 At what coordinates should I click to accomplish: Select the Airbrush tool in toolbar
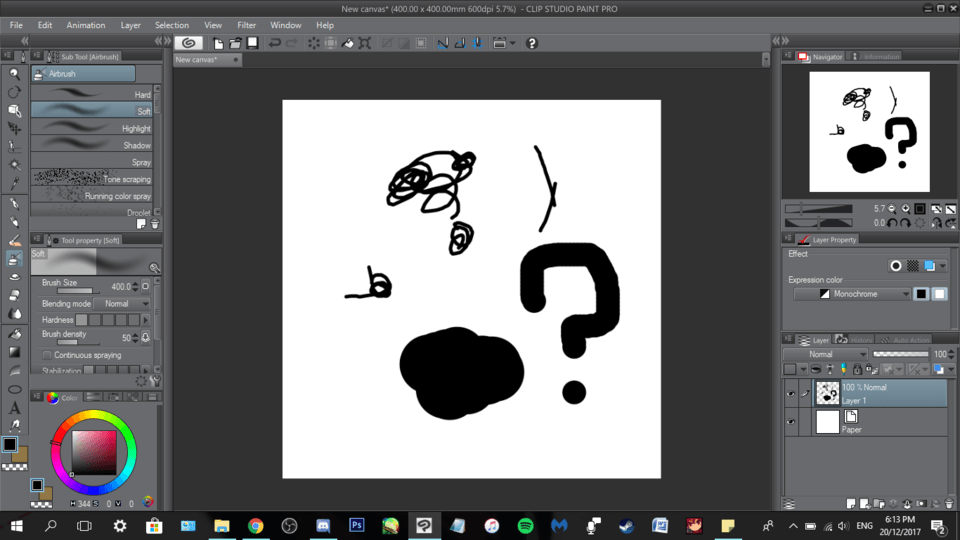click(15, 259)
